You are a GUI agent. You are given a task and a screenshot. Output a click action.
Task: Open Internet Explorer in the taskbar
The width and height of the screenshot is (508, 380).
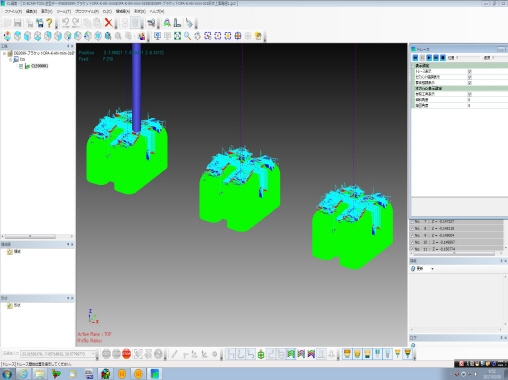pyautogui.click(x=23, y=374)
